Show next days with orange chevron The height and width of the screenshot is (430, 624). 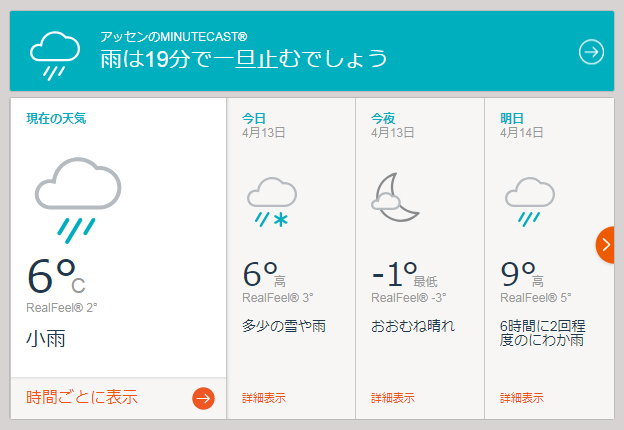click(x=606, y=245)
